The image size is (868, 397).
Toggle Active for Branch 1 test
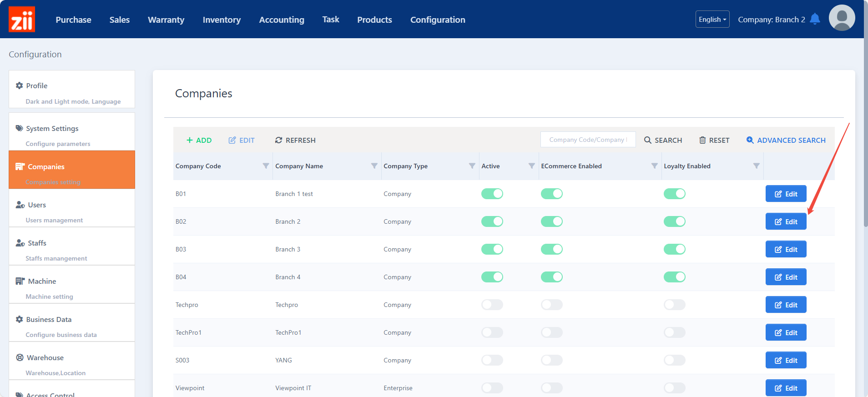click(492, 194)
